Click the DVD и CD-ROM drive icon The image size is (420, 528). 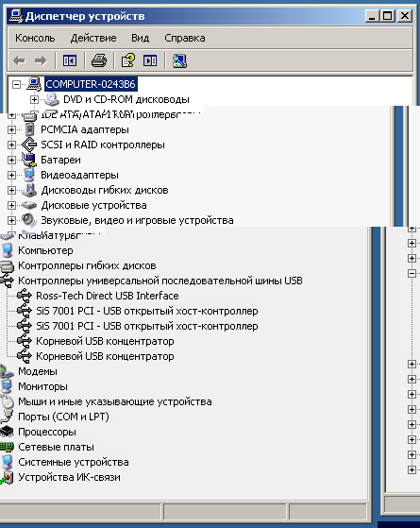(52, 99)
